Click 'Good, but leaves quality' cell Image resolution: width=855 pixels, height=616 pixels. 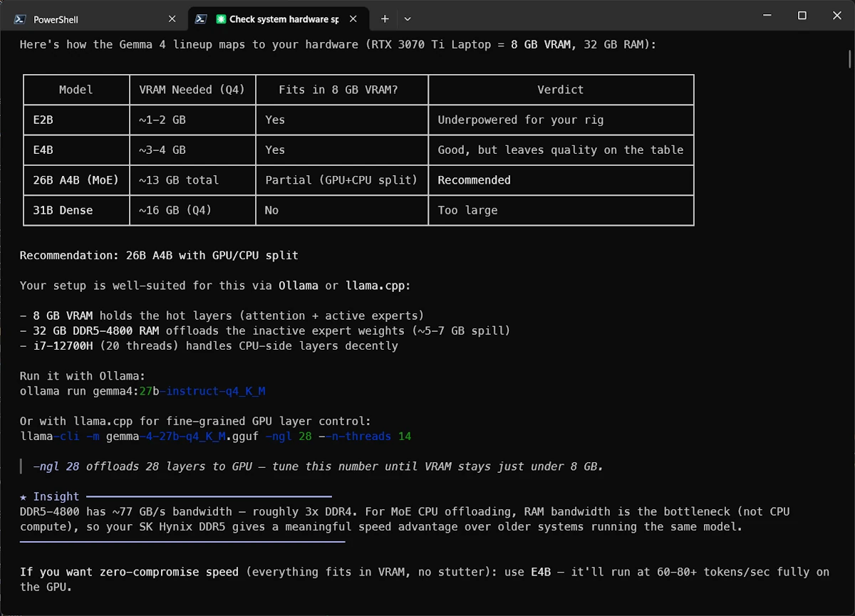click(x=561, y=150)
